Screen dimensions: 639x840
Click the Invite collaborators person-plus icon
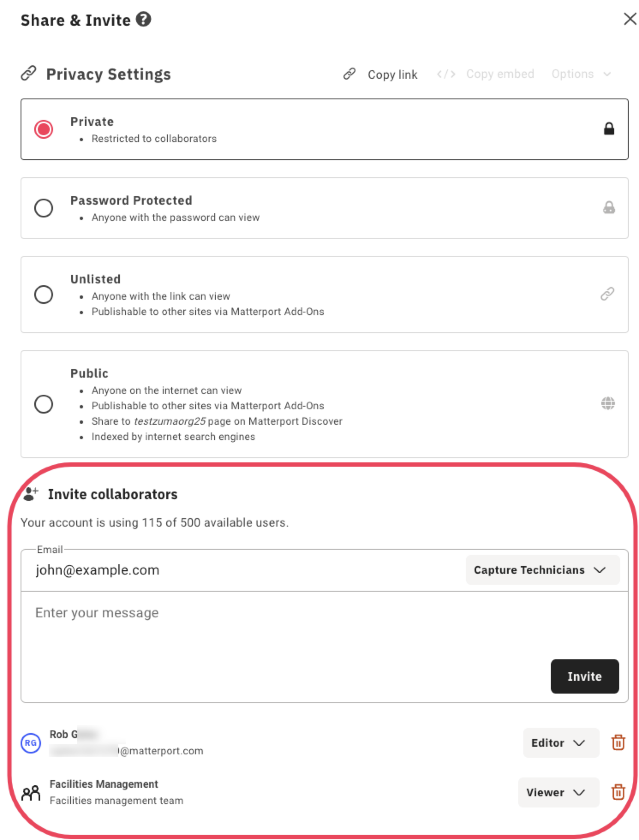click(30, 494)
